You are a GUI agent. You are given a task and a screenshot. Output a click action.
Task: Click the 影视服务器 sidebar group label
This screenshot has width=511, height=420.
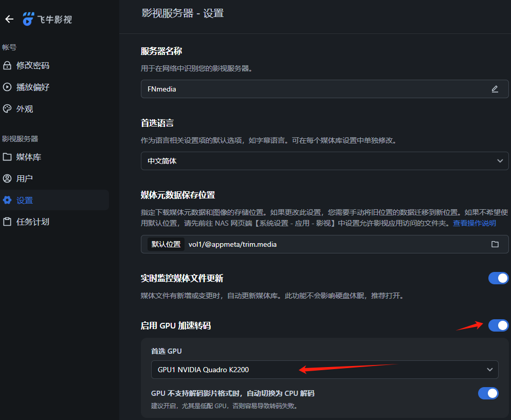click(20, 139)
